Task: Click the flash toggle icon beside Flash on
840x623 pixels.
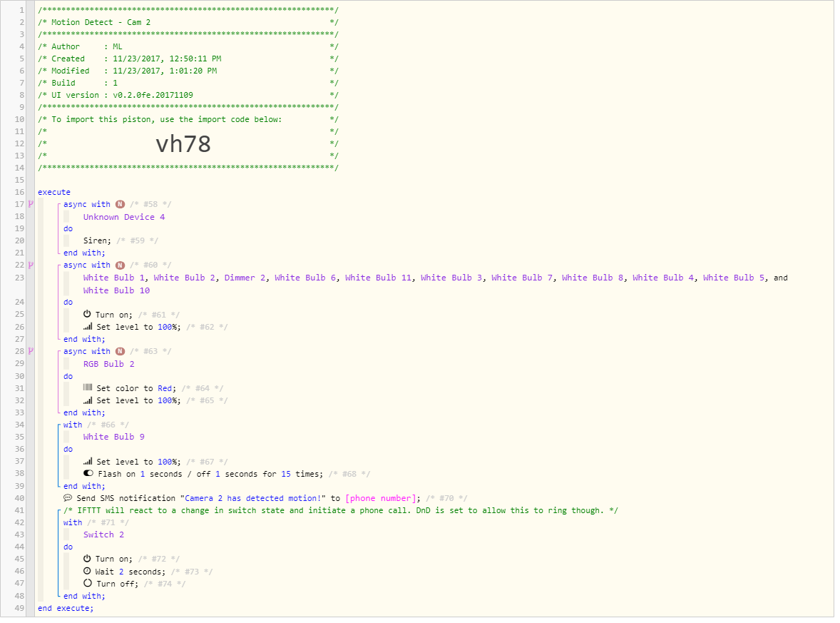Action: point(88,473)
